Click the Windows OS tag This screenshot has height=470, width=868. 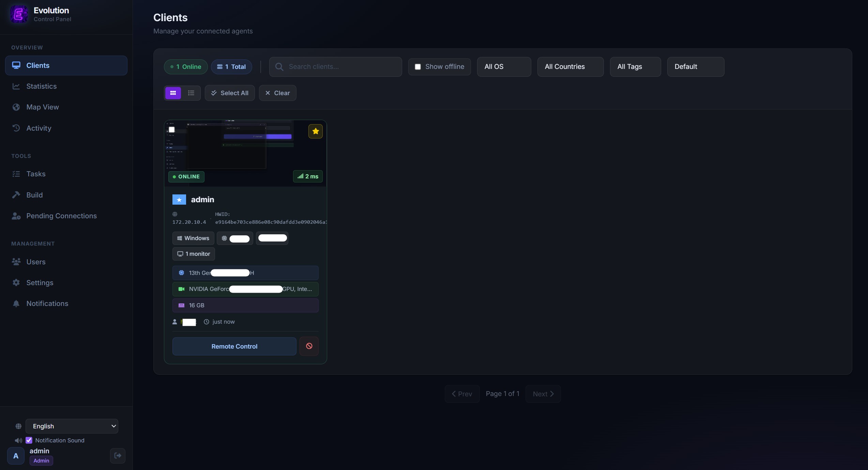[x=193, y=238]
